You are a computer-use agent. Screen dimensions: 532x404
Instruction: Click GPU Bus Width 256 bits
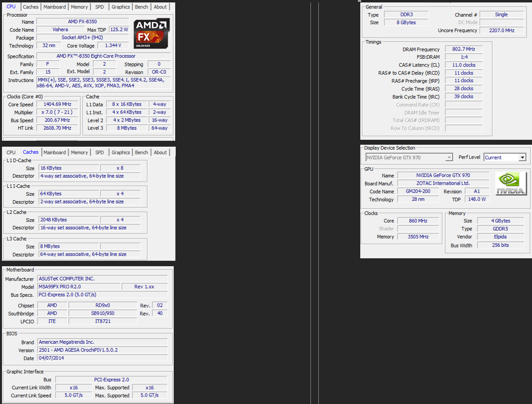point(500,245)
